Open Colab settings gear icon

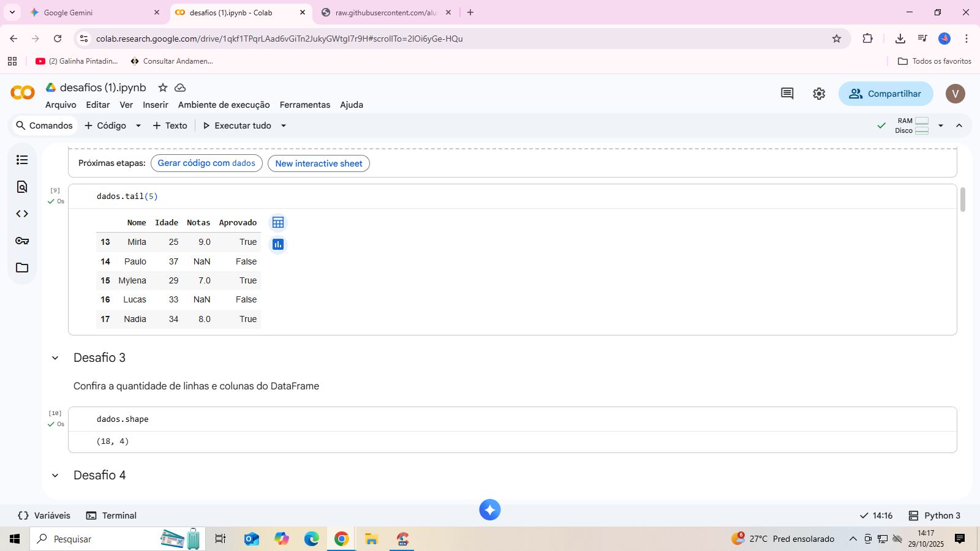click(x=819, y=94)
